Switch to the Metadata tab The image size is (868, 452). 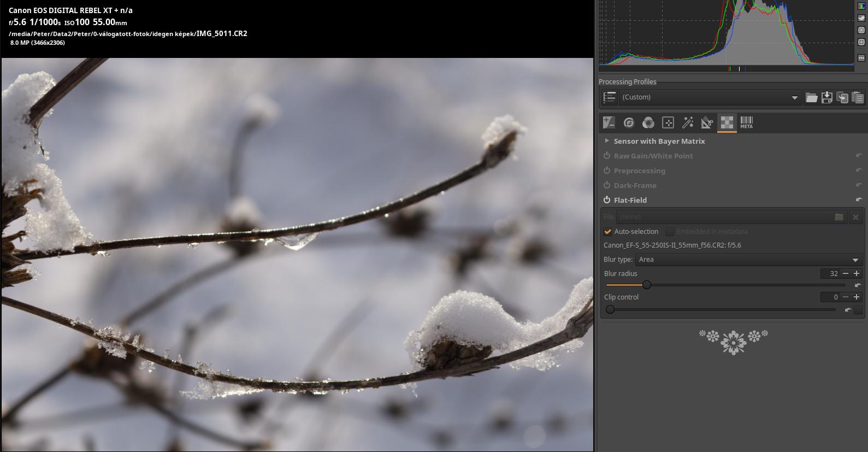746,123
